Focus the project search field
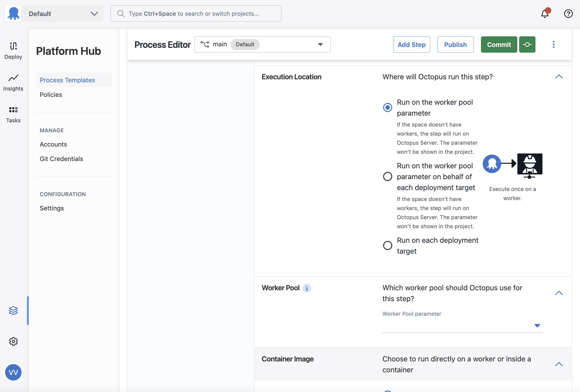This screenshot has height=392, width=580. point(196,14)
